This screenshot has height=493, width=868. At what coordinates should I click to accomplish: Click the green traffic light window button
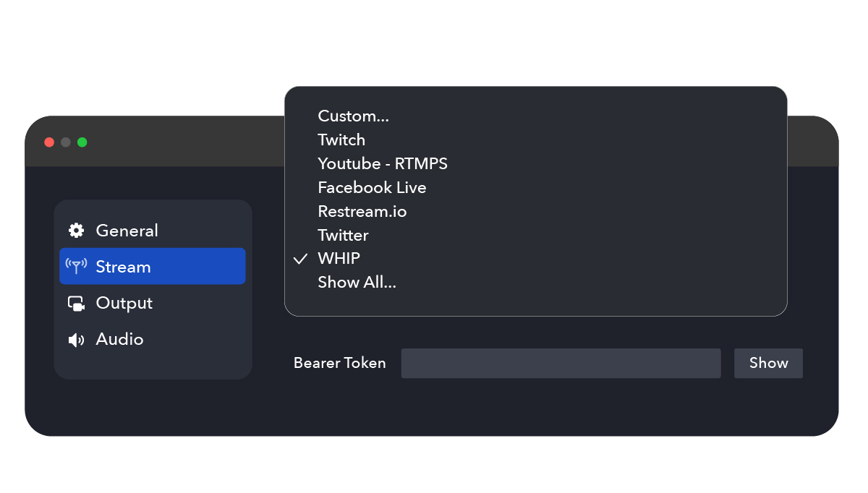pyautogui.click(x=82, y=142)
